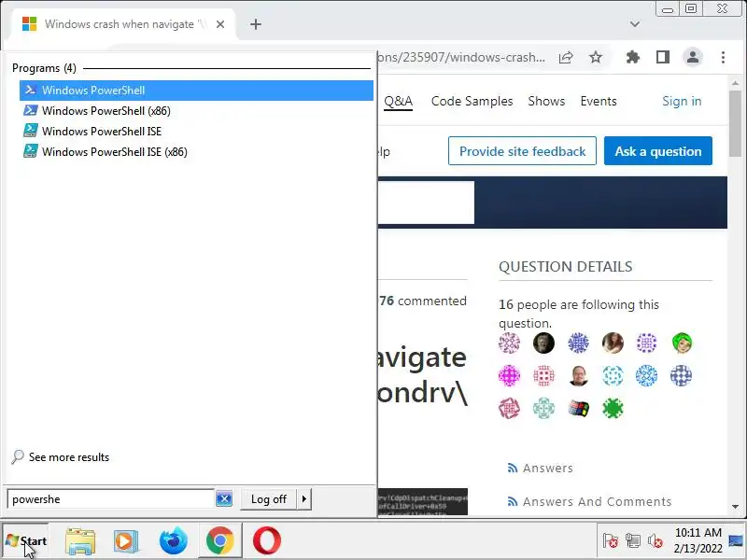Click the green-haired cartoon follower avatar

point(682,343)
